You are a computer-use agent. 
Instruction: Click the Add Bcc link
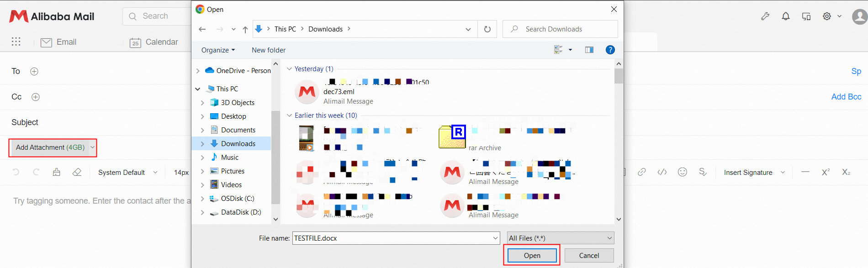pos(846,97)
